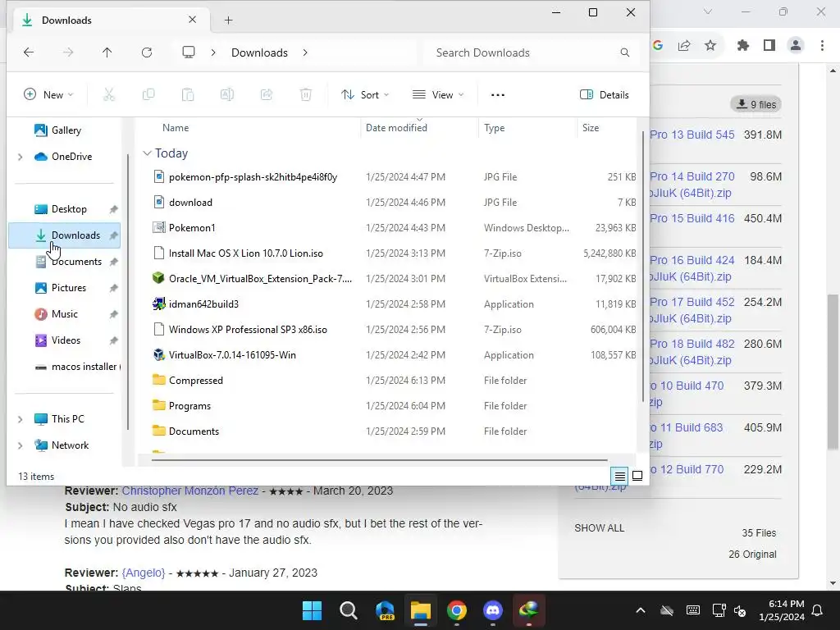The width and height of the screenshot is (840, 630).
Task: Open Gallery in the navigation pane
Action: (66, 130)
